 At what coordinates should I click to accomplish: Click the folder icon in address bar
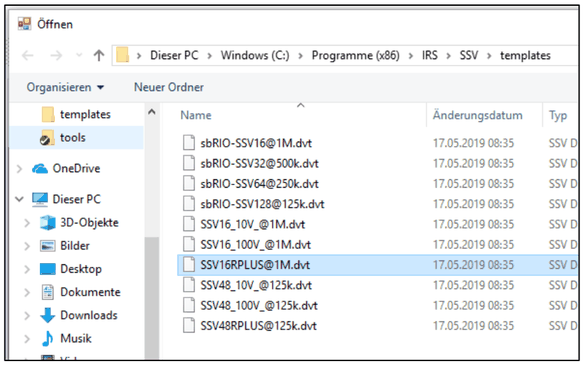[x=123, y=55]
